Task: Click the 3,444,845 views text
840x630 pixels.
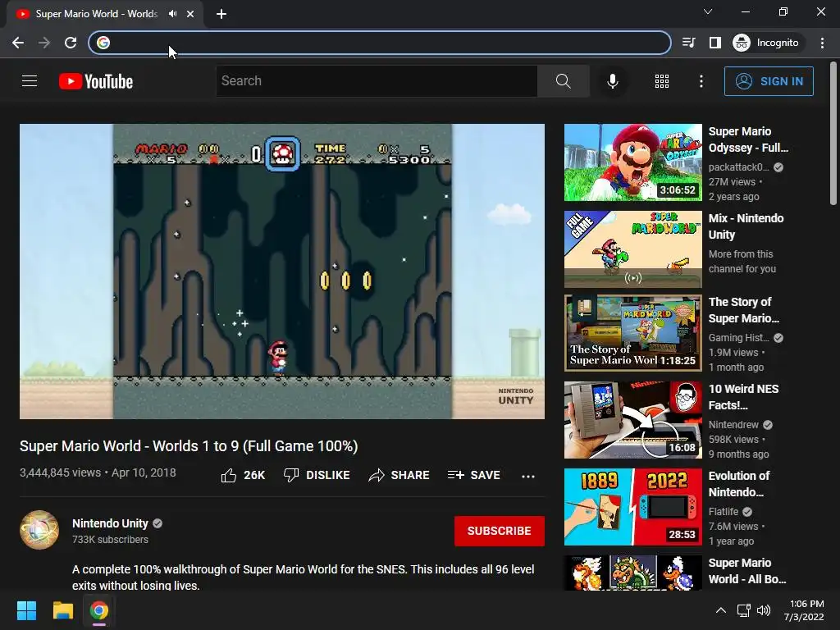Action: tap(60, 472)
